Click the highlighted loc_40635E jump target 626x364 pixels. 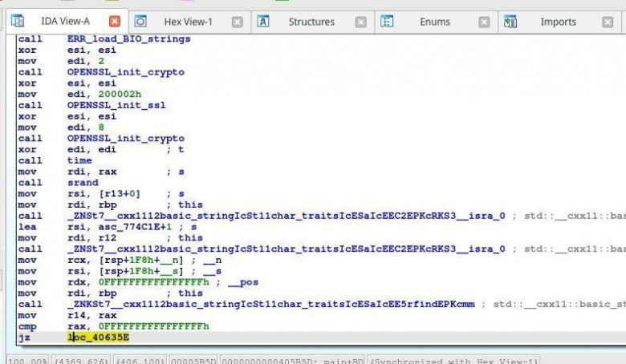98,338
